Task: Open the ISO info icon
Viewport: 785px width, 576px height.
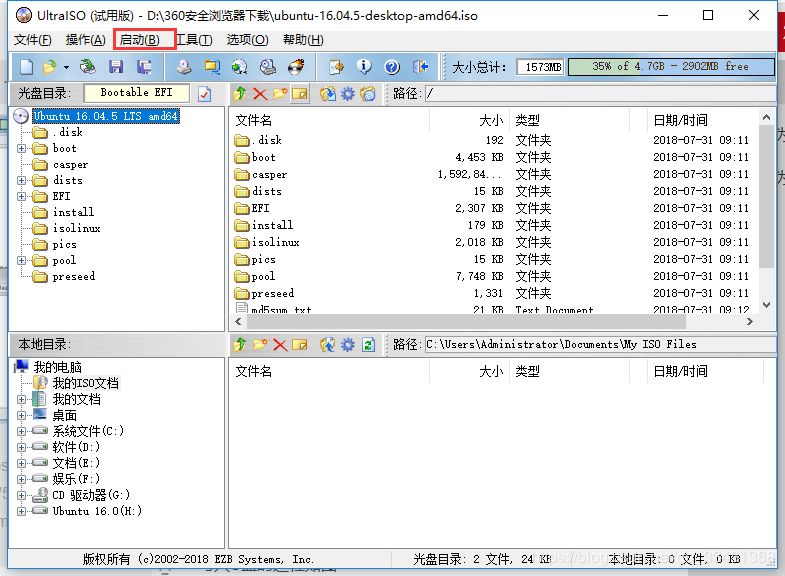Action: (x=364, y=67)
